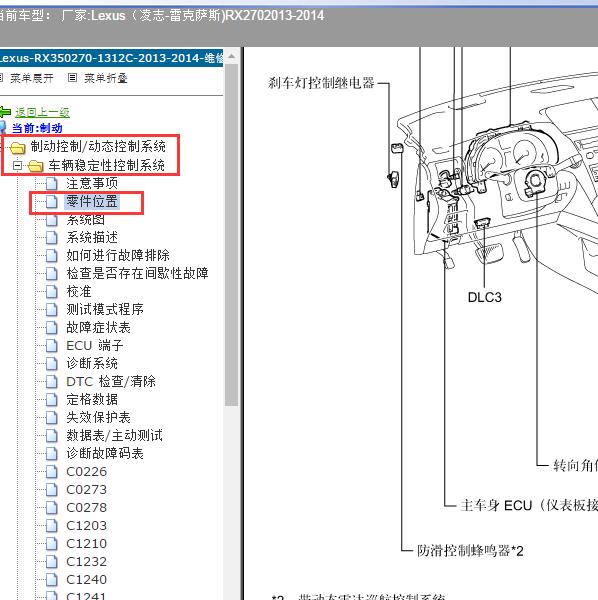Select the 零件位置 entry
The image size is (598, 600).
[92, 201]
